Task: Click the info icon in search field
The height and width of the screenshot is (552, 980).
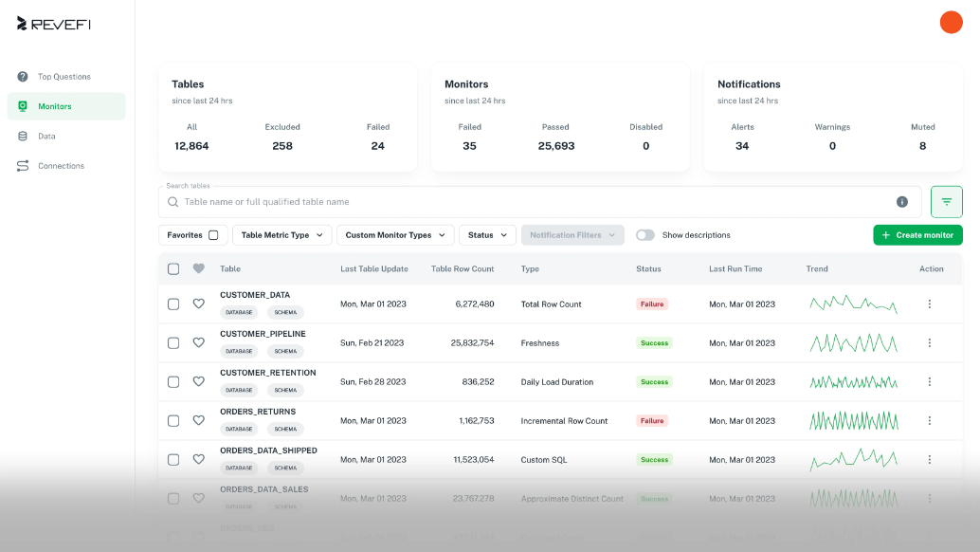Action: pyautogui.click(x=901, y=202)
